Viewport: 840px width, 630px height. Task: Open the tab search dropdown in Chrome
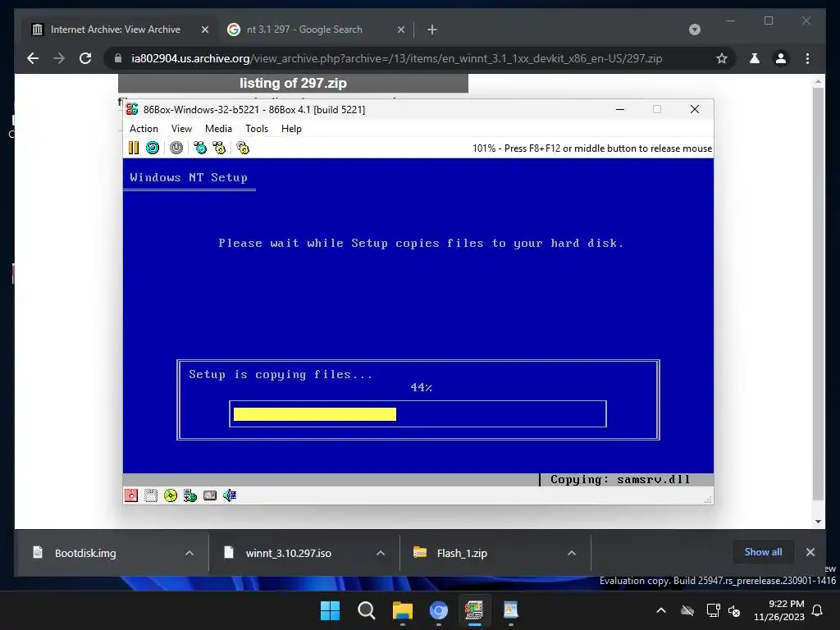pos(694,30)
